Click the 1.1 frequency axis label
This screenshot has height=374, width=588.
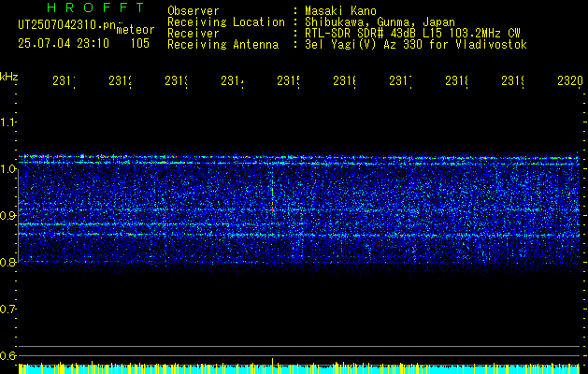click(x=7, y=122)
